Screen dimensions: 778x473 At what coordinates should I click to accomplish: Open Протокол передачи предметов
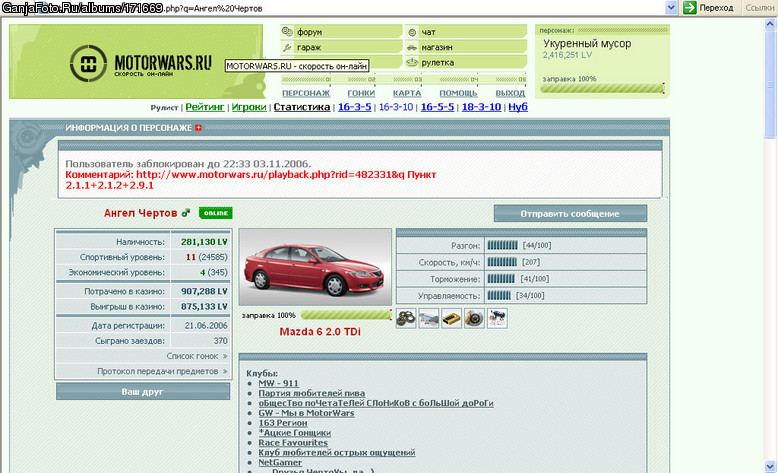(x=162, y=371)
